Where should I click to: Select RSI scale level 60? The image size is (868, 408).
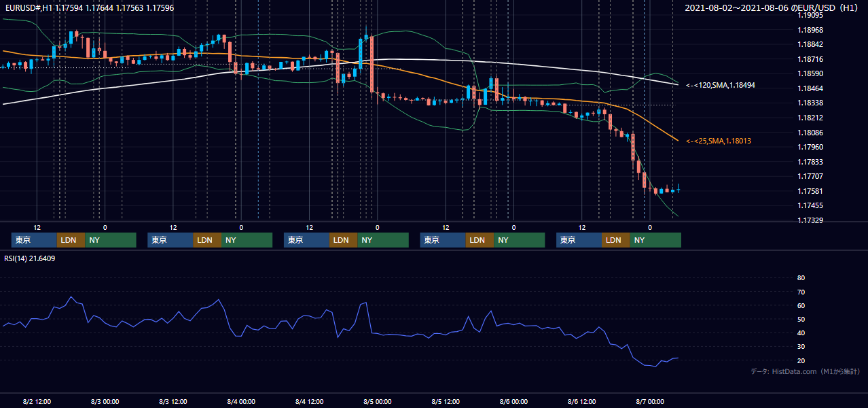pos(801,305)
